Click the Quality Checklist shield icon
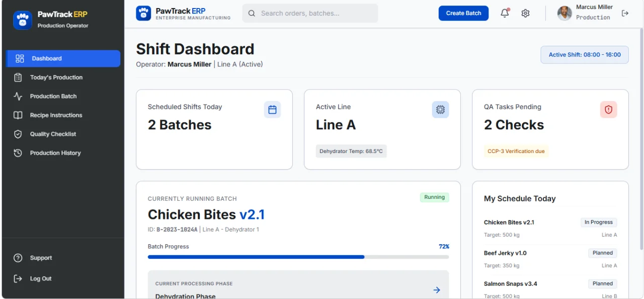The image size is (644, 299). coord(18,134)
